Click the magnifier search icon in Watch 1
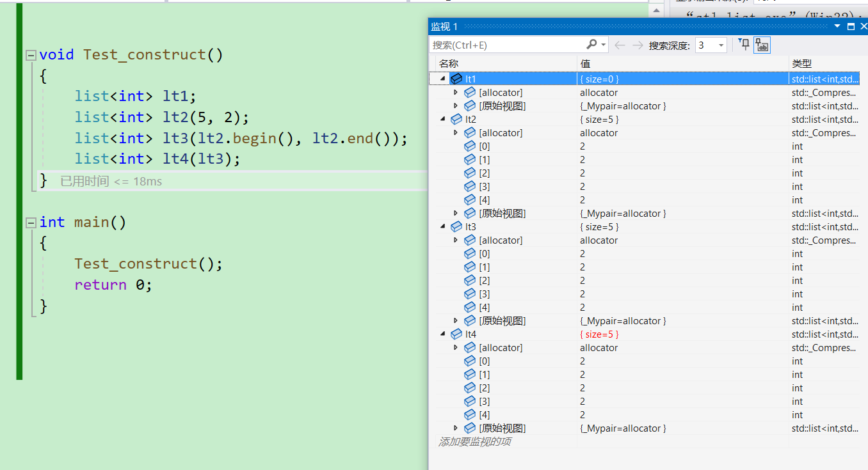The height and width of the screenshot is (470, 868). click(x=592, y=45)
